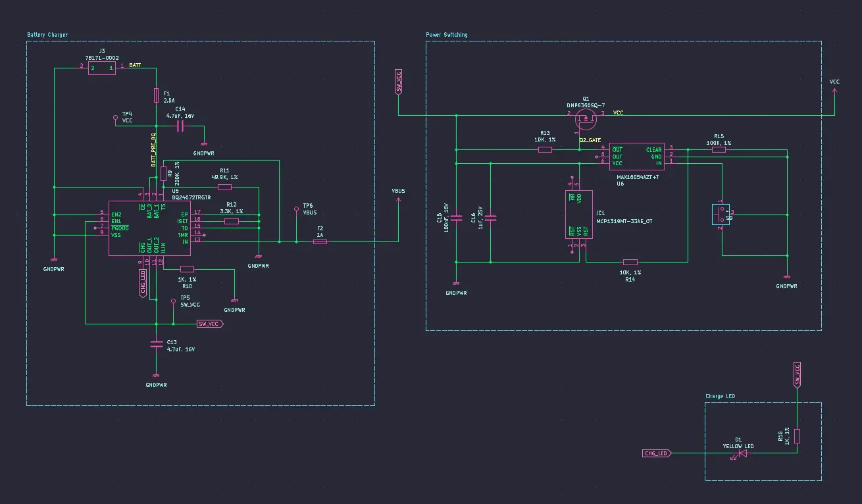The image size is (862, 504).
Task: Click the TP4 test point symbol
Action: pyautogui.click(x=116, y=118)
